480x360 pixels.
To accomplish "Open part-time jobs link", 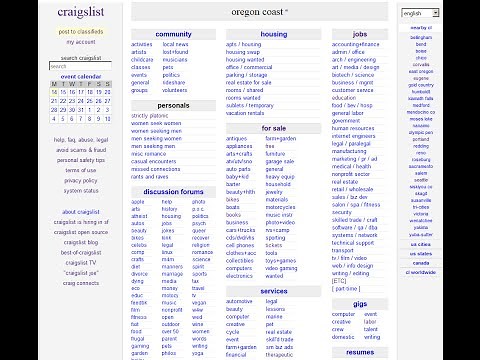I will click(346, 289).
